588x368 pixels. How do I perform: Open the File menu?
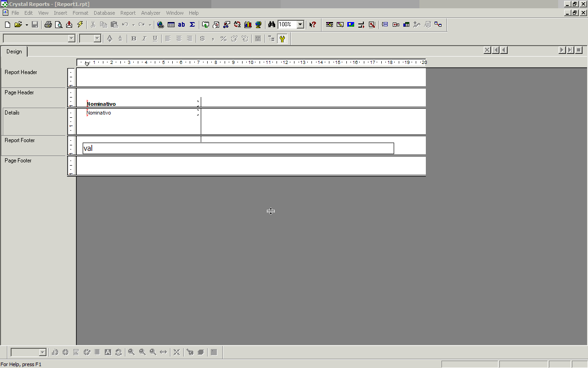15,13
